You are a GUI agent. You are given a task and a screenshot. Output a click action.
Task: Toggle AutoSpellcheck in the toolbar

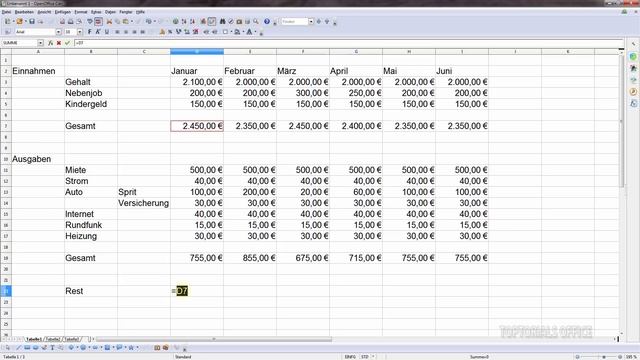click(98, 21)
